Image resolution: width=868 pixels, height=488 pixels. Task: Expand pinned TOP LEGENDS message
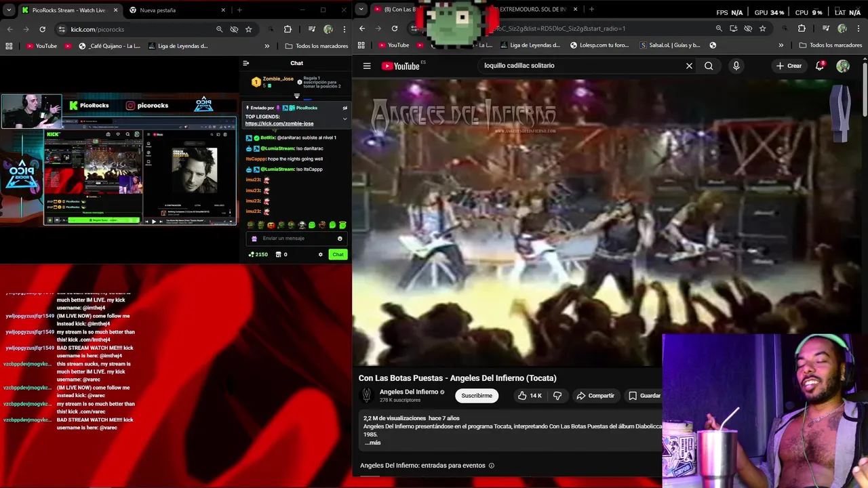[344, 119]
